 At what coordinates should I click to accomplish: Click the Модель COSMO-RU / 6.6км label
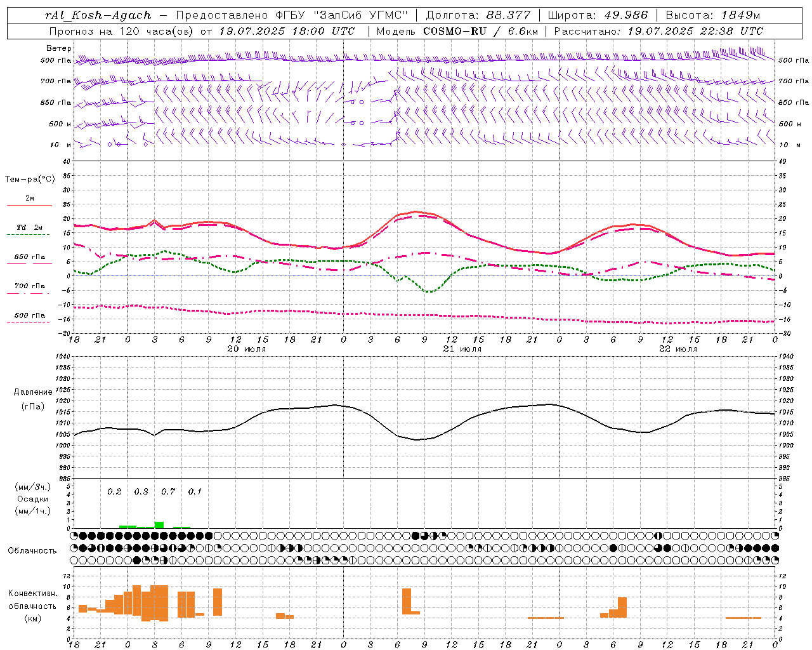click(457, 31)
